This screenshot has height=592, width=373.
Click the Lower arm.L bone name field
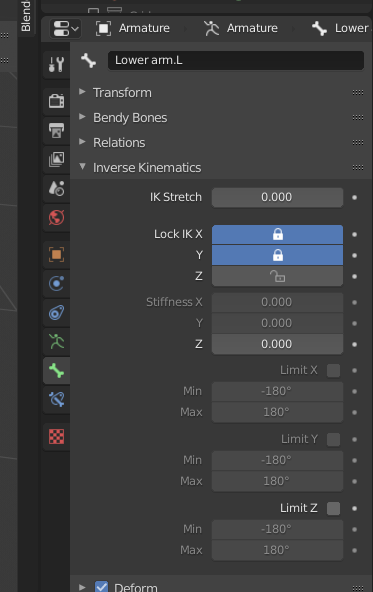[x=236, y=60]
